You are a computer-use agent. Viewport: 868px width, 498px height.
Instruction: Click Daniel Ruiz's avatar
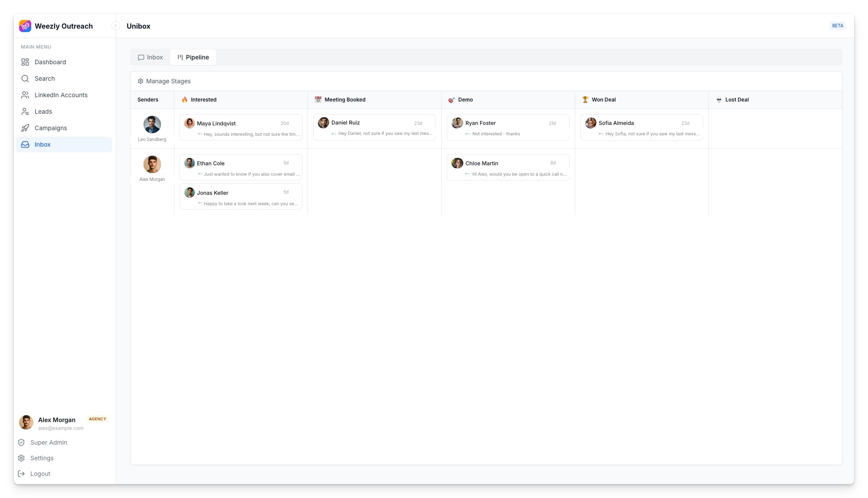(324, 123)
